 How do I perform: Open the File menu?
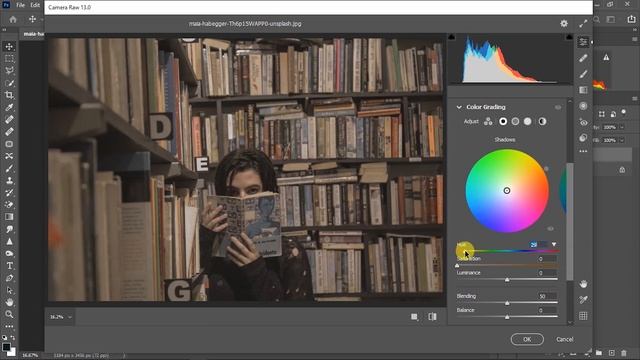(20, 5)
